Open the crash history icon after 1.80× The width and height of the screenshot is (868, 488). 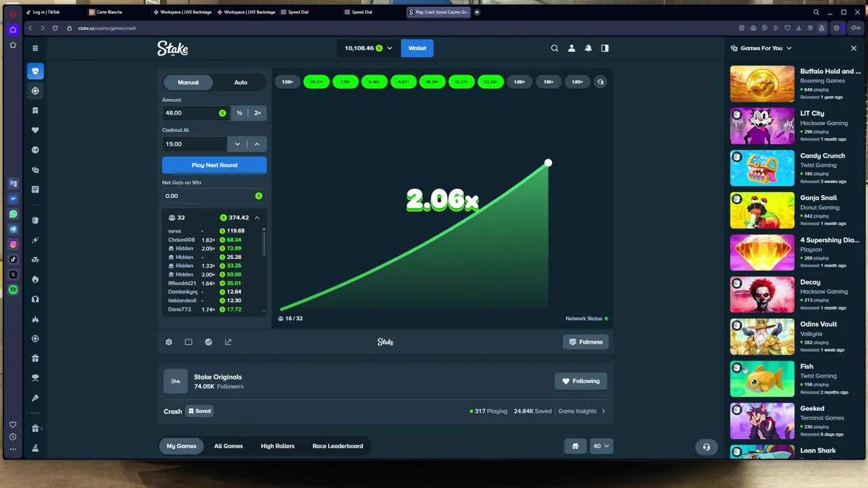coord(600,82)
